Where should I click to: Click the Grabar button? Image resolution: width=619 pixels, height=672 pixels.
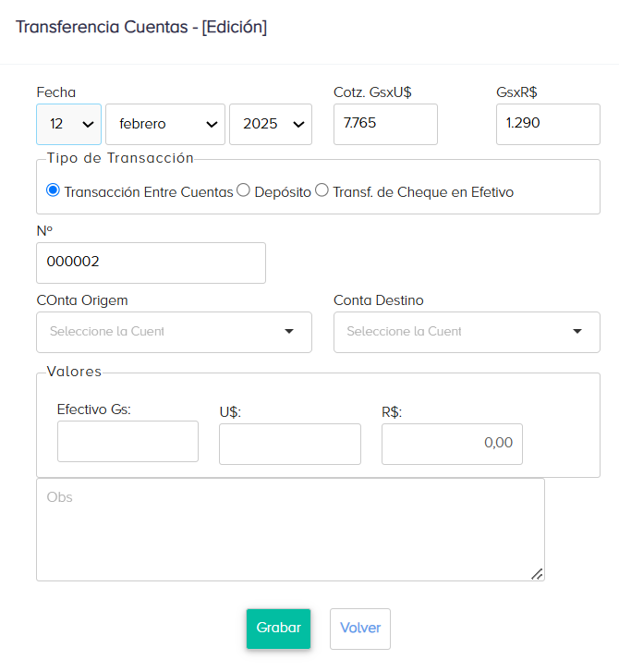click(278, 628)
